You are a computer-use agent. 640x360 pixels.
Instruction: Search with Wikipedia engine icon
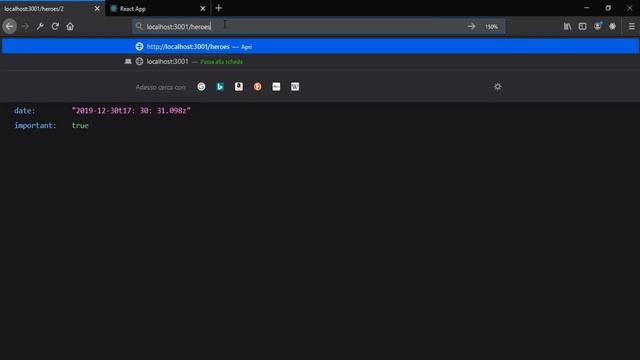point(295,87)
